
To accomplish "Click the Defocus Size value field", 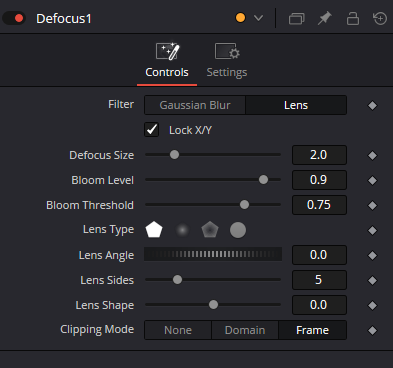I will click(x=319, y=155).
